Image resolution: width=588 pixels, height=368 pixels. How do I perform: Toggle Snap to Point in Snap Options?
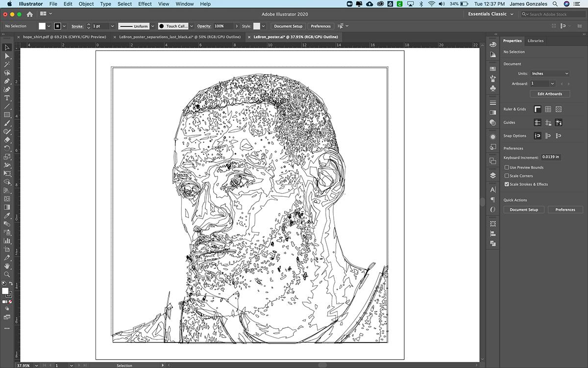pos(538,136)
